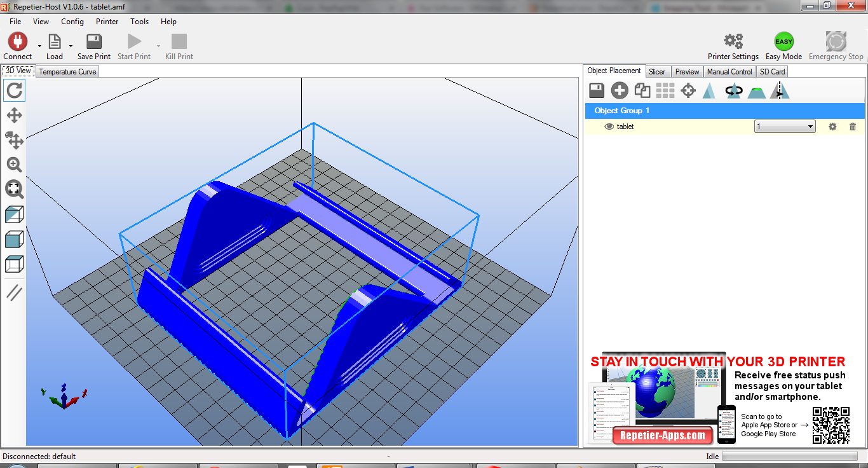
Task: Open the Start Print dropdown arrow
Action: click(x=158, y=46)
